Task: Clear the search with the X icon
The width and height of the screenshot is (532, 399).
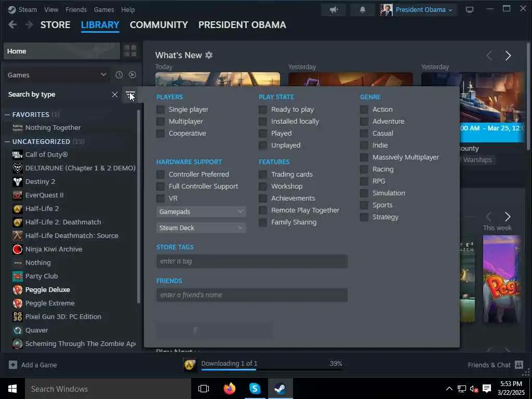Action: (x=115, y=95)
